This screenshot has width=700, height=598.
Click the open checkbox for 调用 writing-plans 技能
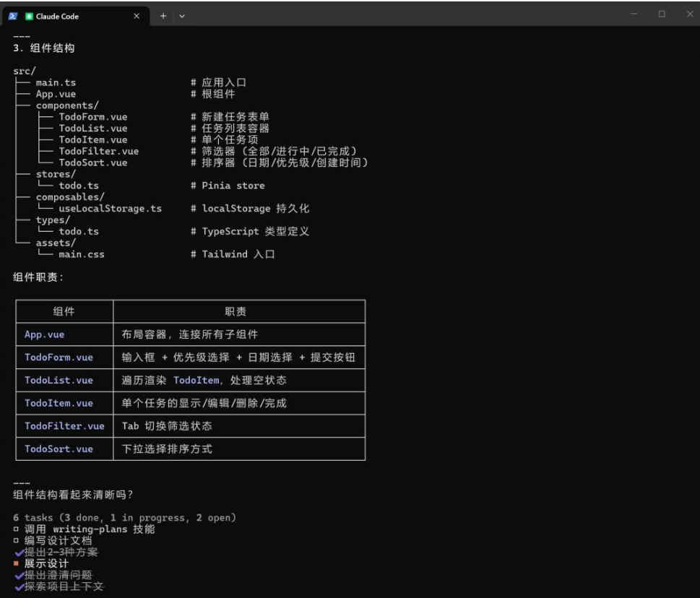[x=16, y=529]
